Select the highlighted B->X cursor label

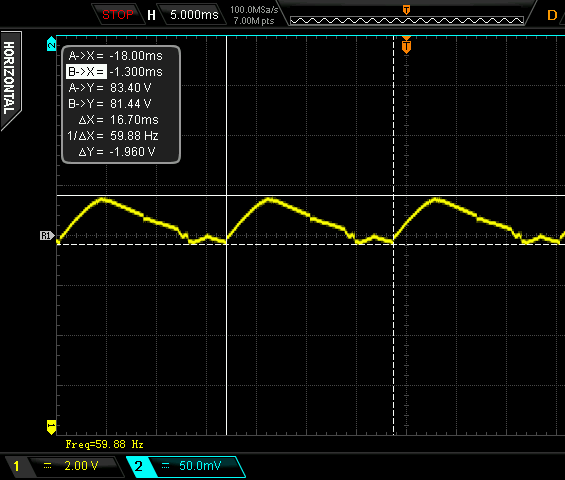(x=86, y=72)
